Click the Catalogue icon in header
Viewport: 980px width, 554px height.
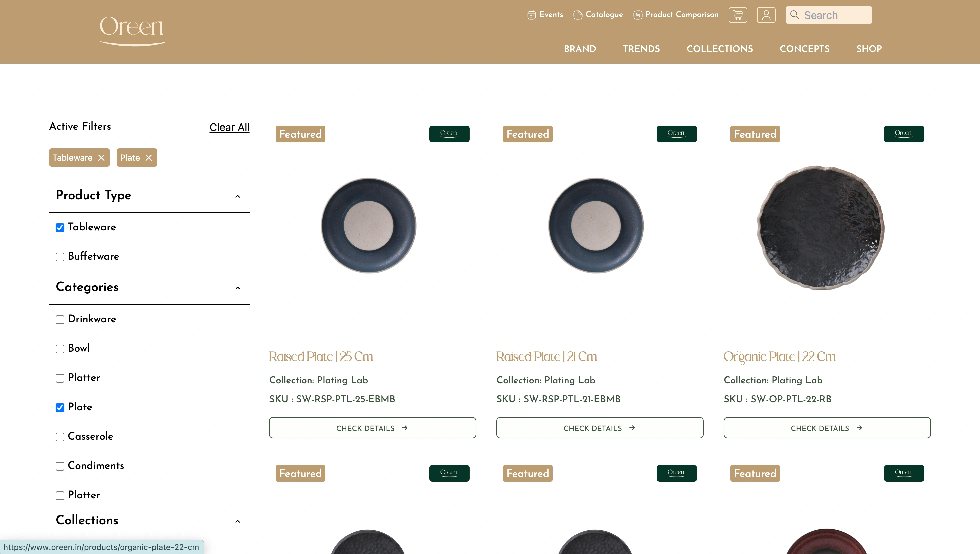[x=577, y=15]
